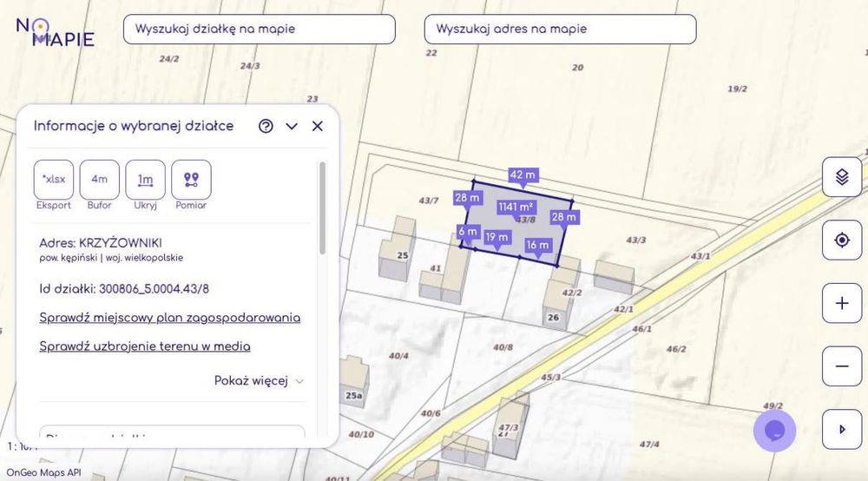Center map on my location
This screenshot has width=868, height=481.
(842, 240)
